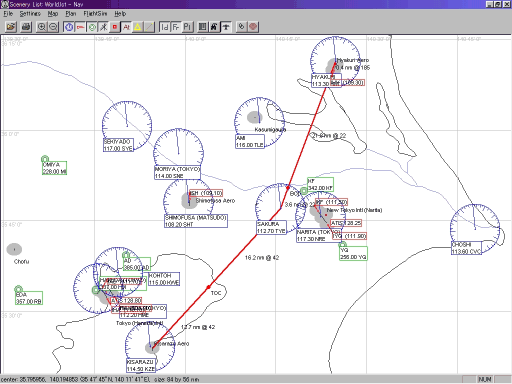Viewport: 512px width, 384px height.
Task: Select the KF 342.00 NDB label
Action: (x=320, y=184)
